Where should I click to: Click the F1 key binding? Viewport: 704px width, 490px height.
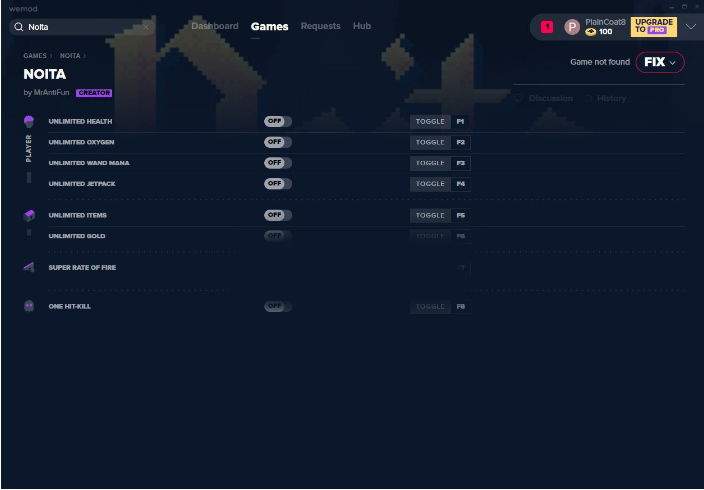pos(461,122)
